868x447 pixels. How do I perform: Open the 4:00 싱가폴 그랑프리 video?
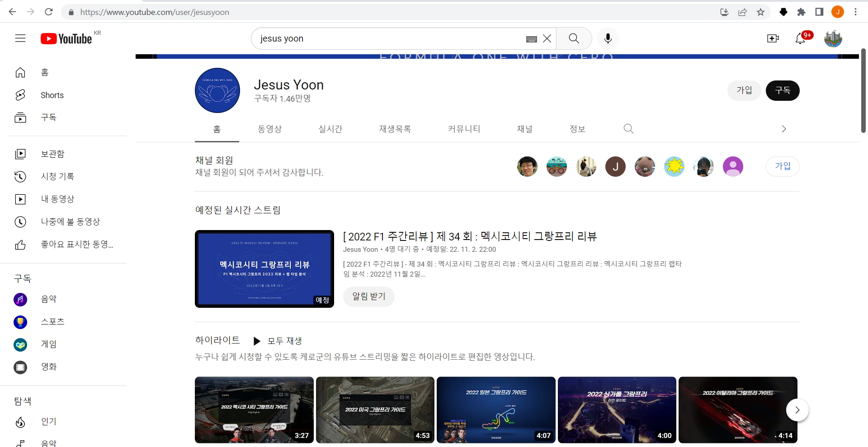pyautogui.click(x=617, y=410)
